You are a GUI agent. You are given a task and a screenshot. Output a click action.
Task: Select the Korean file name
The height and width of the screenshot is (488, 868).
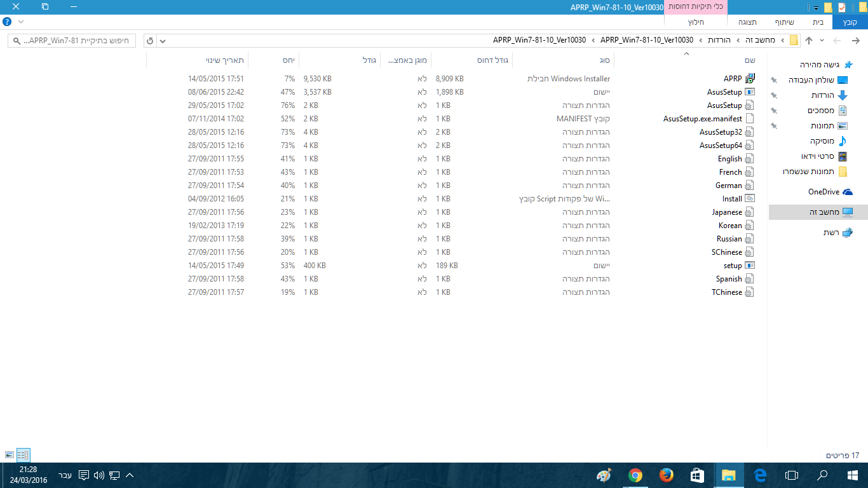(730, 226)
